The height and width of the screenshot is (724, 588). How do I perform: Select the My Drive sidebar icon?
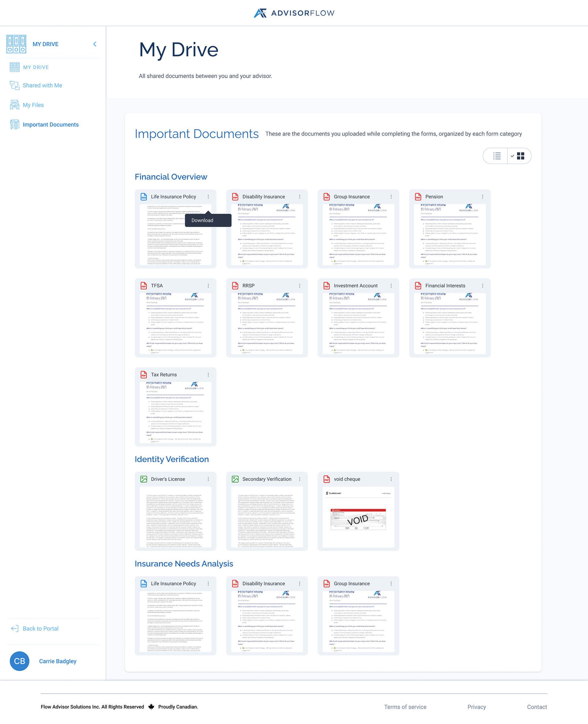point(16,43)
